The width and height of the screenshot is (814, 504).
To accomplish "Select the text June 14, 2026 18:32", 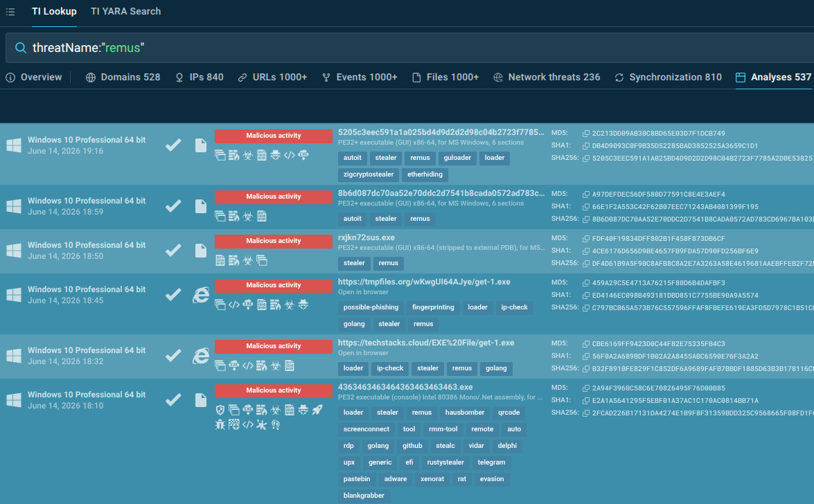I will pyautogui.click(x=65, y=361).
